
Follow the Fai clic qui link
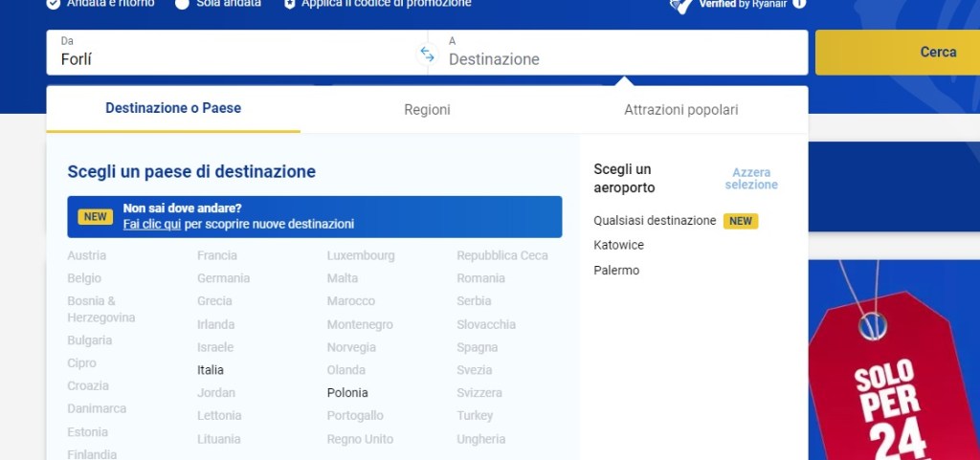pos(152,224)
